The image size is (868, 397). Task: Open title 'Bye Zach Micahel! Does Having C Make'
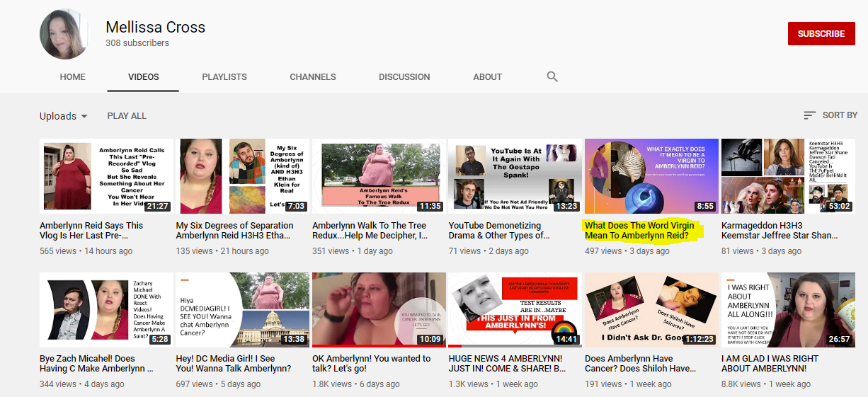click(96, 364)
